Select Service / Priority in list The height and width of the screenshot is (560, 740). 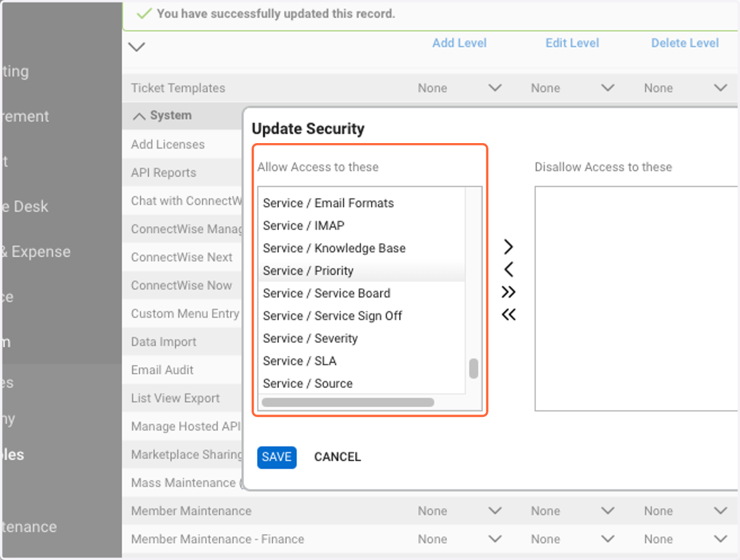361,271
